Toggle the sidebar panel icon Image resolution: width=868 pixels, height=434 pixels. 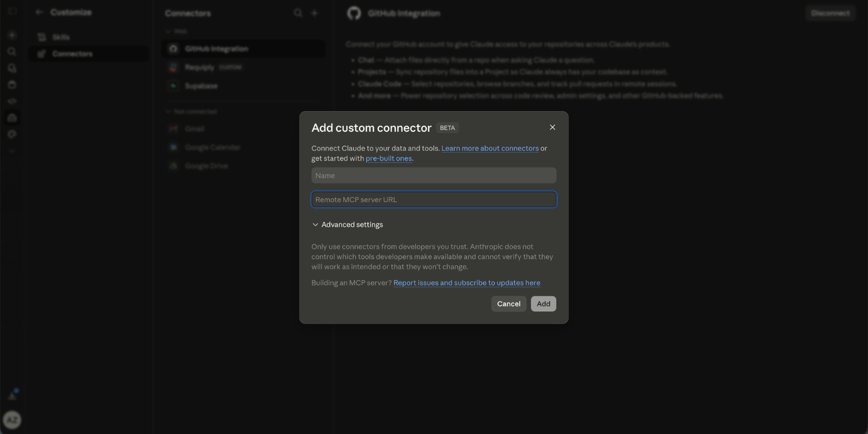(12, 11)
